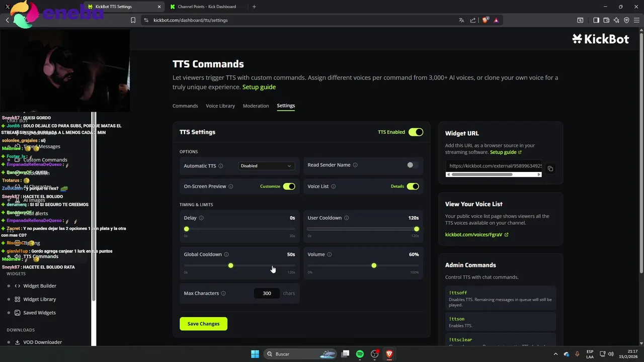This screenshot has height=362, width=644.
Task: Click the Brave Rewards triangle icon
Action: [496, 20]
